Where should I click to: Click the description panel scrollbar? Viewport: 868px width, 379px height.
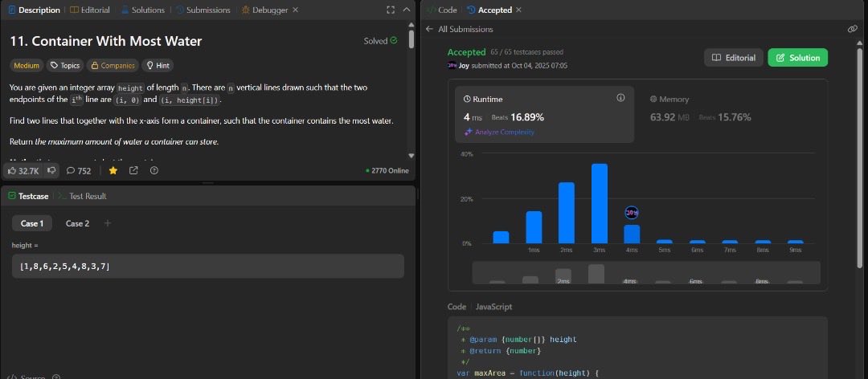pyautogui.click(x=411, y=39)
